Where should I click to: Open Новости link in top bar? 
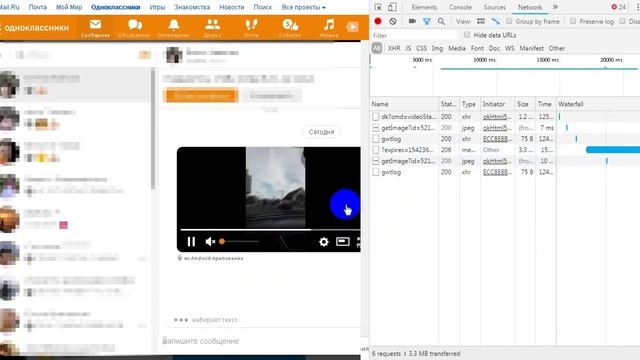pyautogui.click(x=231, y=7)
